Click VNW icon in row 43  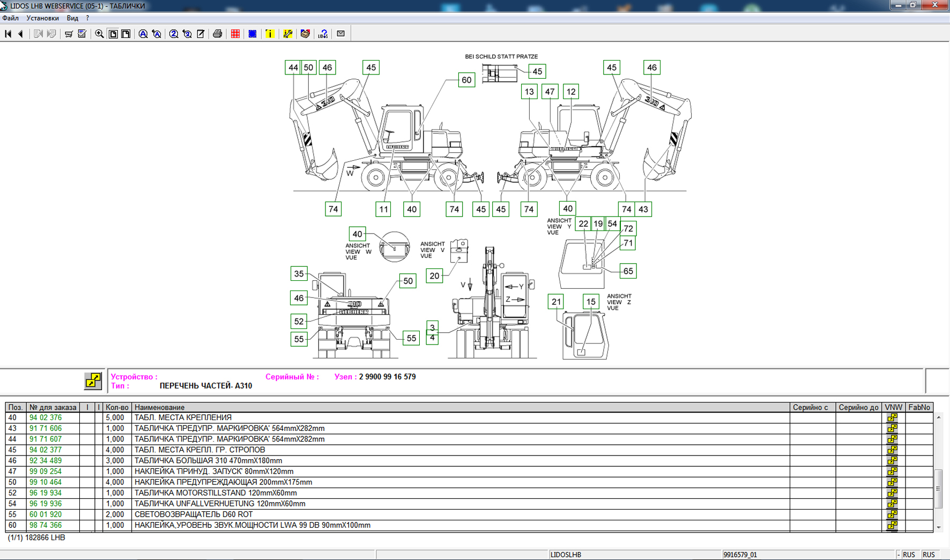click(x=892, y=428)
